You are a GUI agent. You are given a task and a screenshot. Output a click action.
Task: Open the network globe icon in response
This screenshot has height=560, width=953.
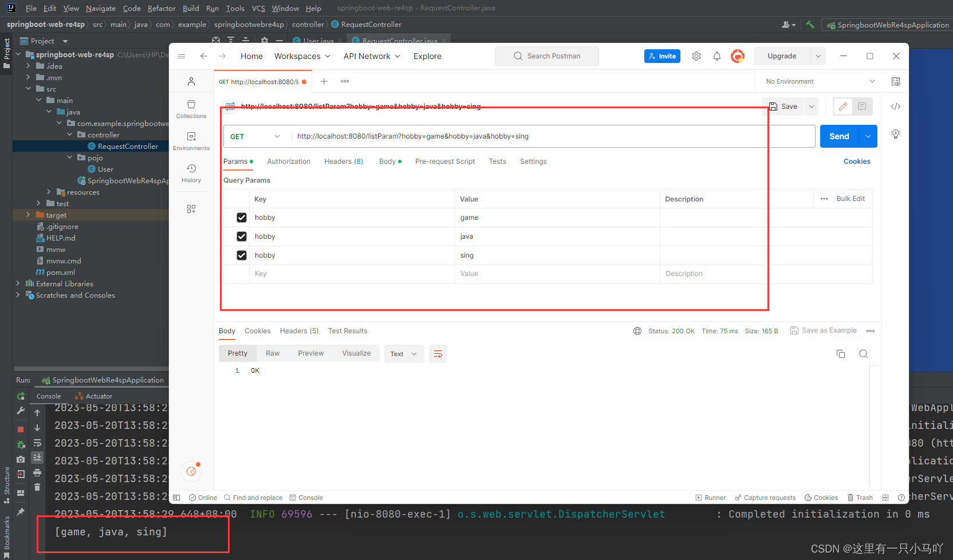pos(637,331)
